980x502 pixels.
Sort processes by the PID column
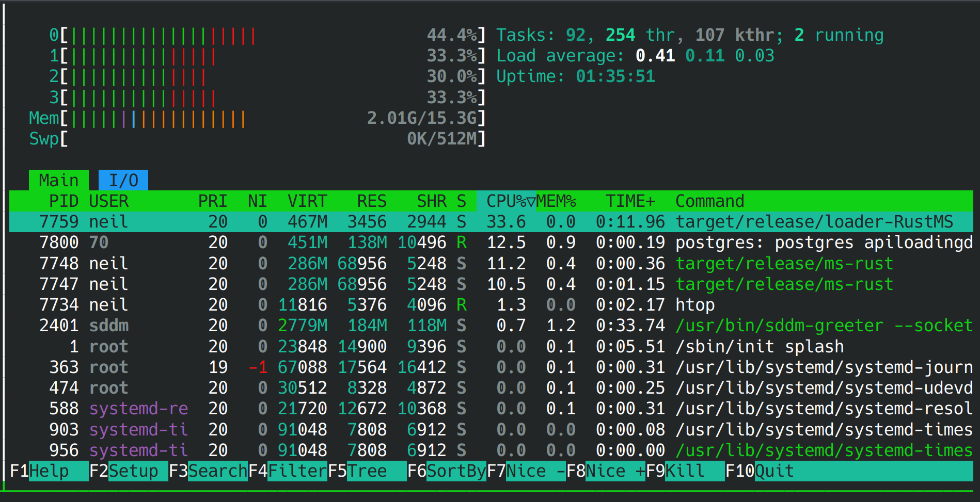click(65, 201)
